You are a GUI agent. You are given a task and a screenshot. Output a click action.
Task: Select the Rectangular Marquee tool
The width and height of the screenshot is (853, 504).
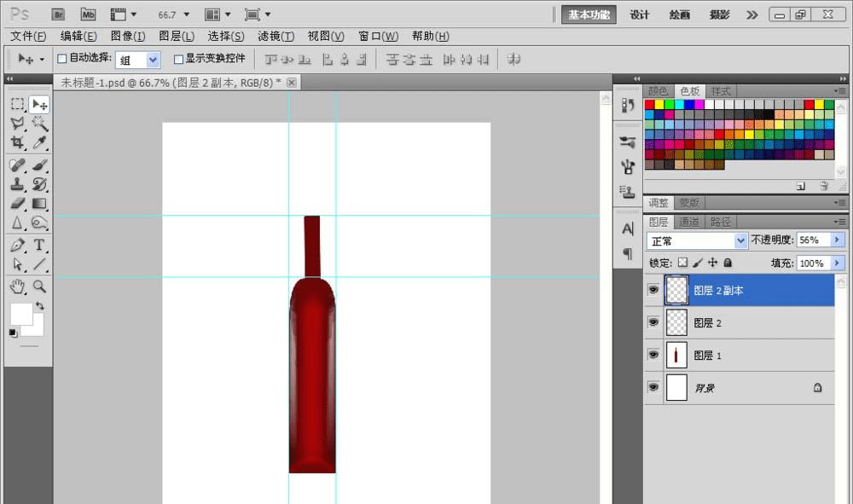coord(17,104)
